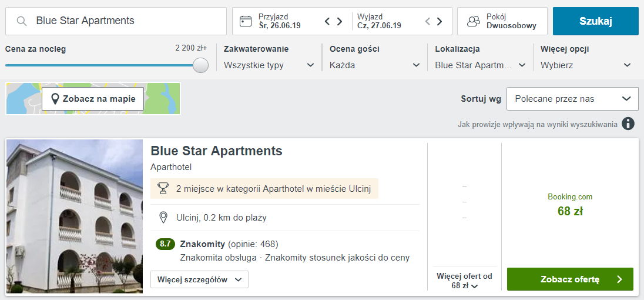Image resolution: width=644 pixels, height=300 pixels.
Task: Click 2 miejsce w kategorii Aparthotel badge
Action: pos(264,189)
